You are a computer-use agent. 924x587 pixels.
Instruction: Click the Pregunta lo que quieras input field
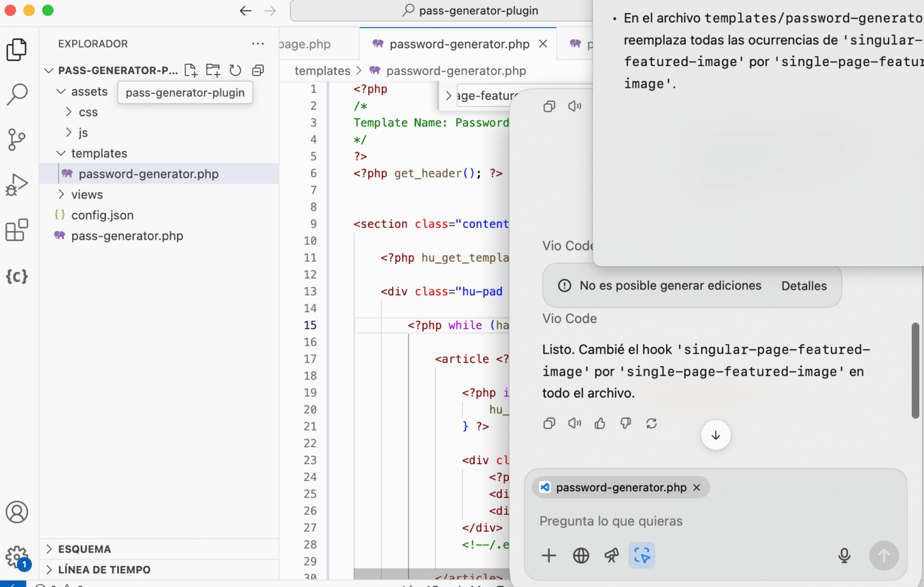click(662, 521)
